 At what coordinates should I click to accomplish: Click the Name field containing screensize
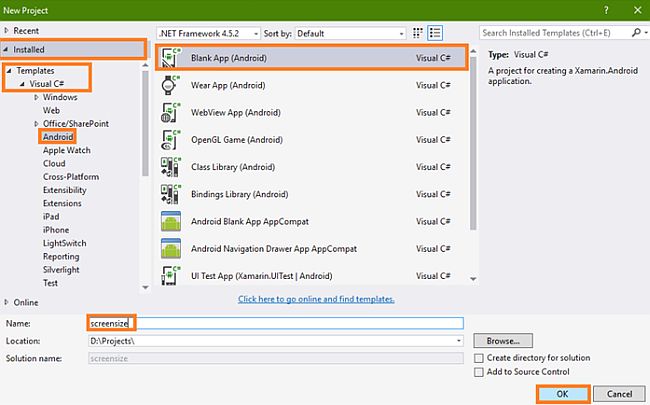(276, 323)
